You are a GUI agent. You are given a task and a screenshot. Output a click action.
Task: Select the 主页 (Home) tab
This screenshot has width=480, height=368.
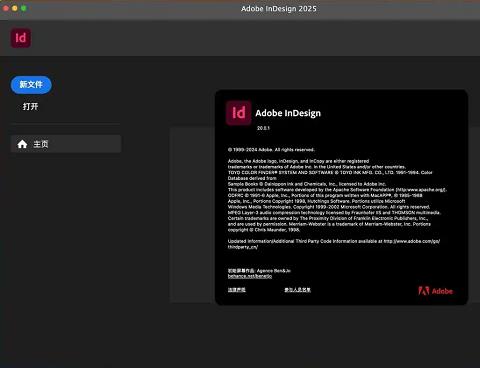pos(66,144)
